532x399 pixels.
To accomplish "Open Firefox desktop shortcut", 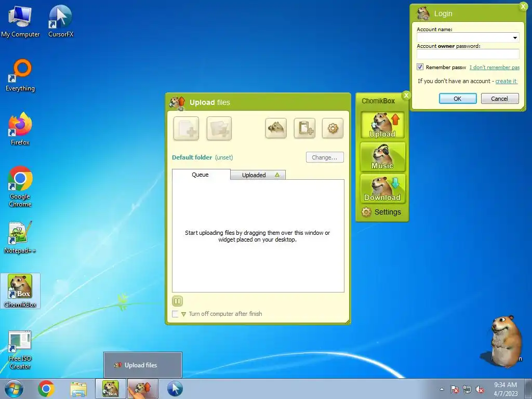I will coord(20,129).
